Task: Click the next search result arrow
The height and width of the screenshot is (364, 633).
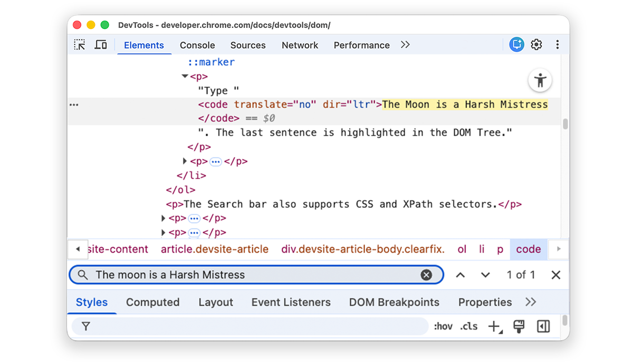Action: (485, 275)
